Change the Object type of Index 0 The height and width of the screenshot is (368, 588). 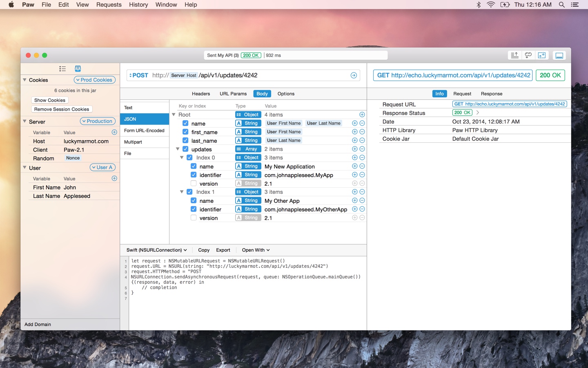pos(248,157)
